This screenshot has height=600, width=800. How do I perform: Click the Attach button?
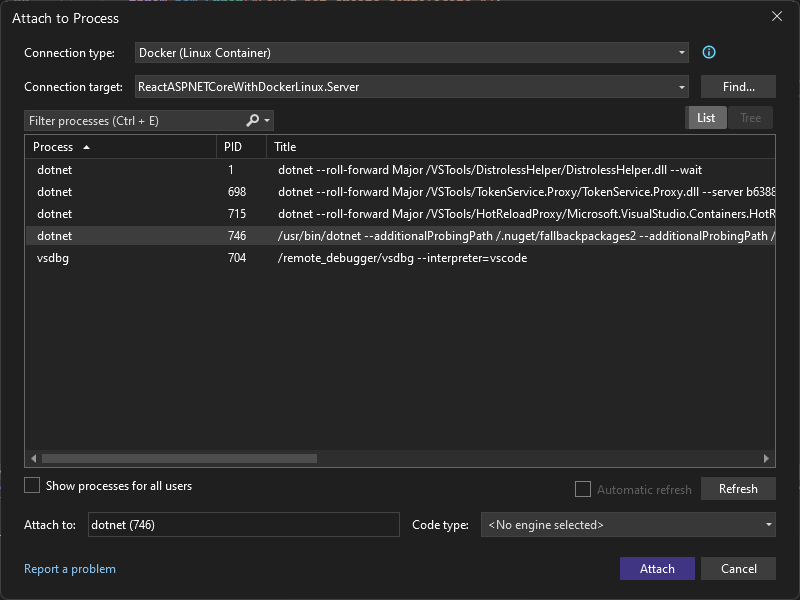tap(657, 568)
